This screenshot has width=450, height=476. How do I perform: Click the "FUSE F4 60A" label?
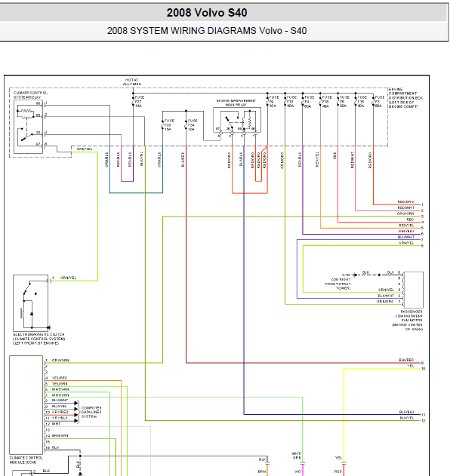[310, 101]
